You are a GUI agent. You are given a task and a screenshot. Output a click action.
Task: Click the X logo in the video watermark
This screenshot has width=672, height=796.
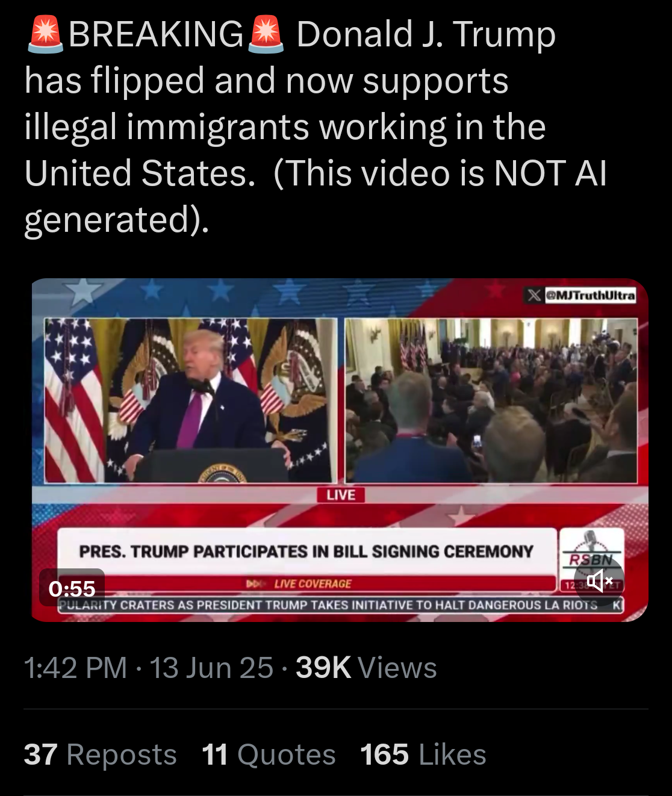pos(534,295)
